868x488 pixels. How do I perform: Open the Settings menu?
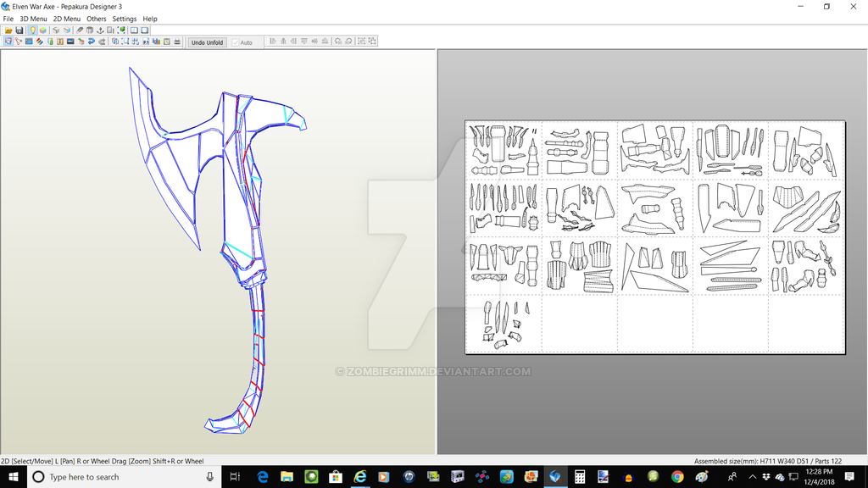(x=124, y=19)
